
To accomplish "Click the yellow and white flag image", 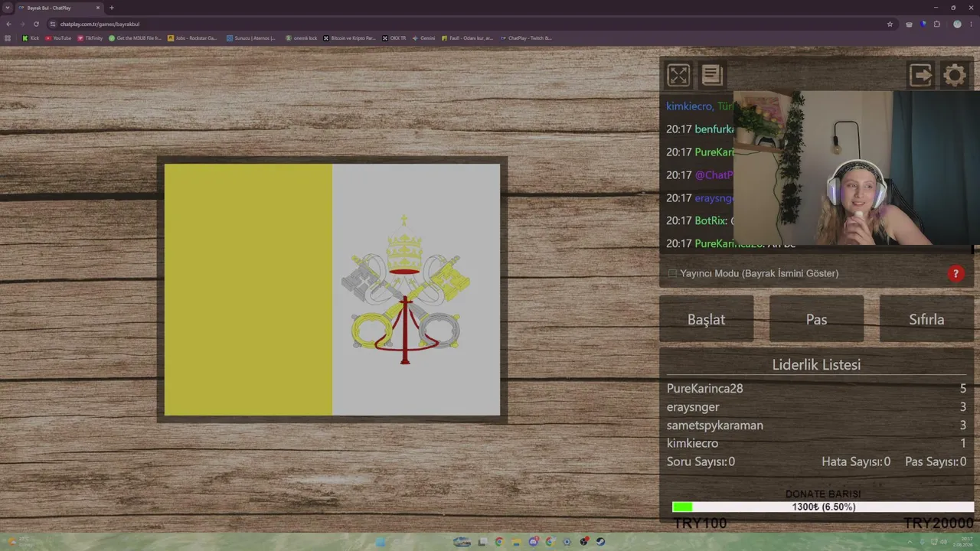I will coord(332,290).
